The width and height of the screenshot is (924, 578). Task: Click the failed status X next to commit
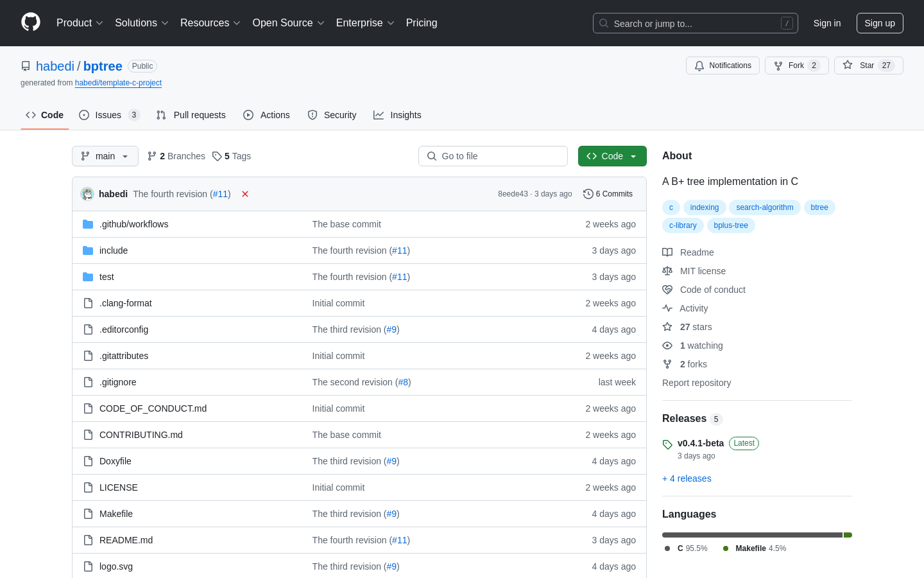pos(245,194)
